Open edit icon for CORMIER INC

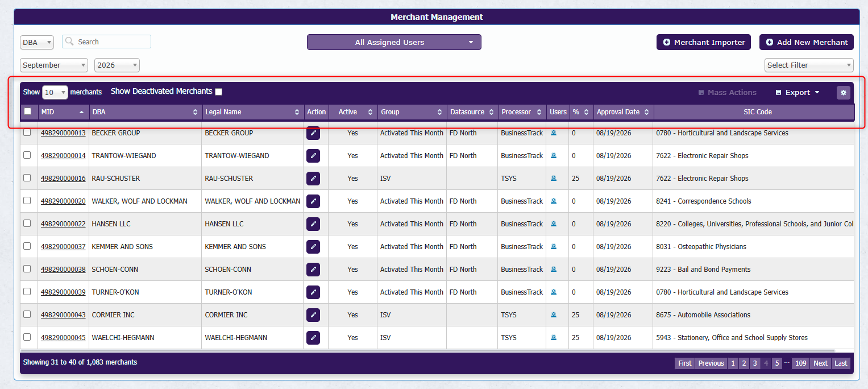pyautogui.click(x=313, y=315)
